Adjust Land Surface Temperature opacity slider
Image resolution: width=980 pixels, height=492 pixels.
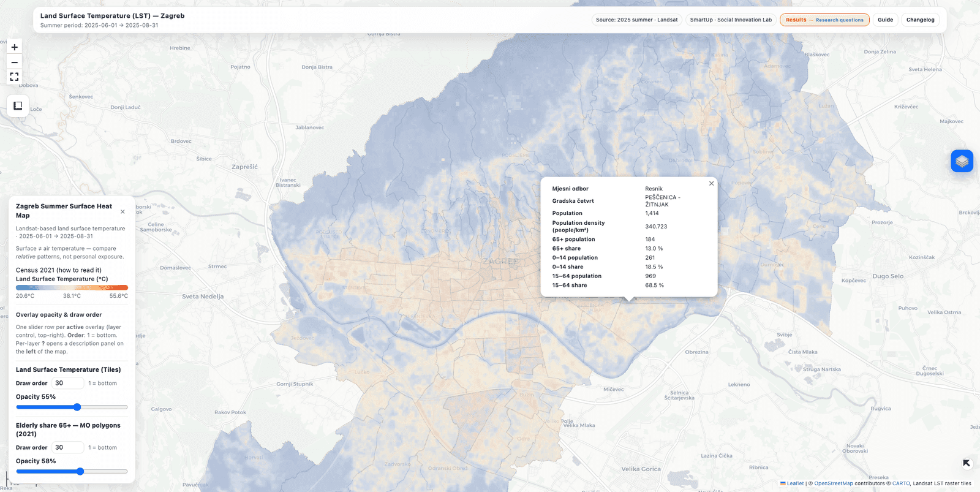click(x=72, y=407)
